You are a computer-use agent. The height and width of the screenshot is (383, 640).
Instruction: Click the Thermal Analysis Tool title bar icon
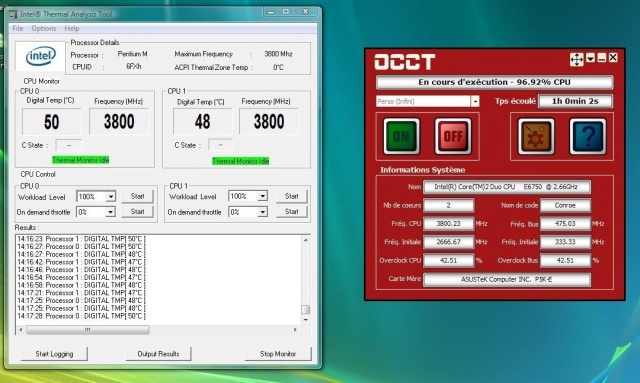[x=13, y=14]
